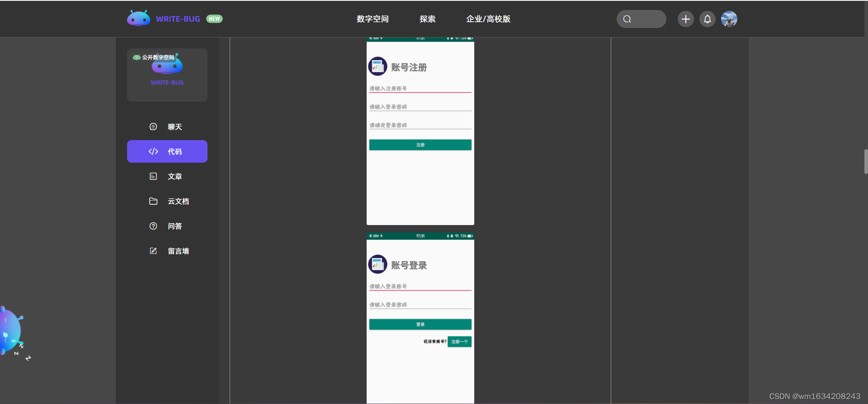Select the 代码 sidebar tab

tap(167, 151)
